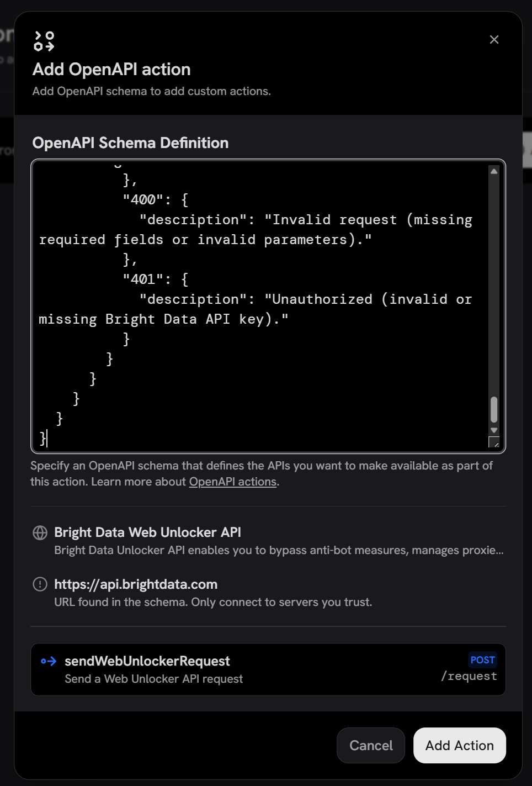Cancel adding the OpenAPI action
The height and width of the screenshot is (786, 532).
pyautogui.click(x=371, y=746)
